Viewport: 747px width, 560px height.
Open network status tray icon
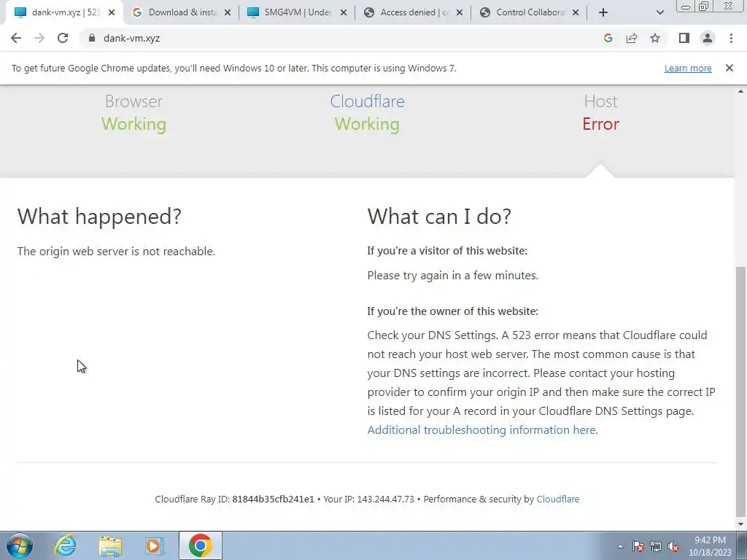(x=656, y=547)
